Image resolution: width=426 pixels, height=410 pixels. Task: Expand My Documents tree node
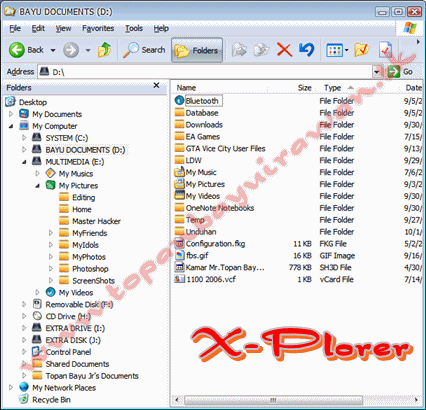(x=11, y=114)
